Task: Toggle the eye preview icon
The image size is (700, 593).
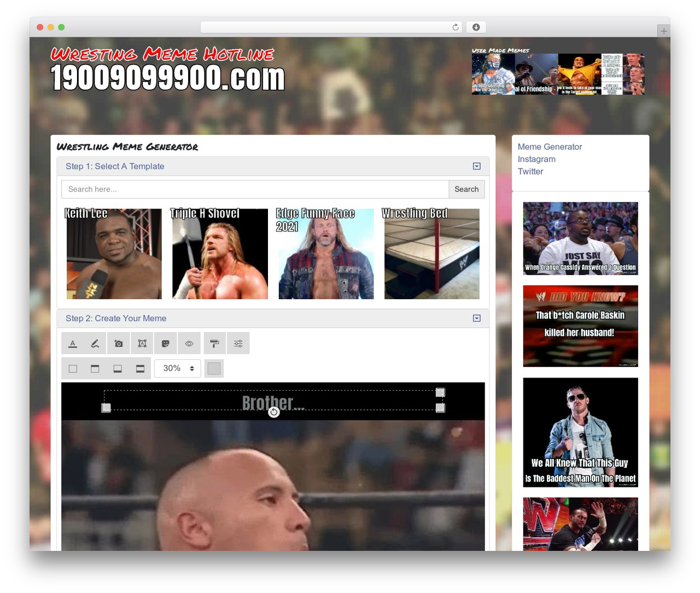Action: click(x=189, y=344)
